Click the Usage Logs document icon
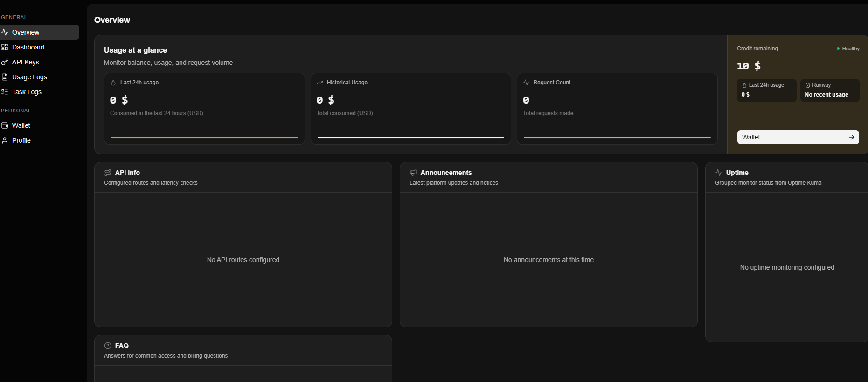 [5, 77]
